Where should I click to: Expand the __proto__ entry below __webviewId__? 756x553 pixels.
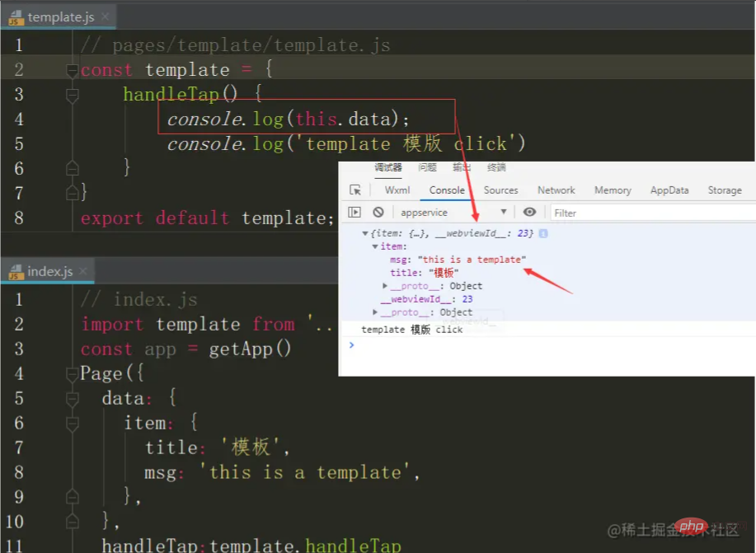pyautogui.click(x=374, y=312)
